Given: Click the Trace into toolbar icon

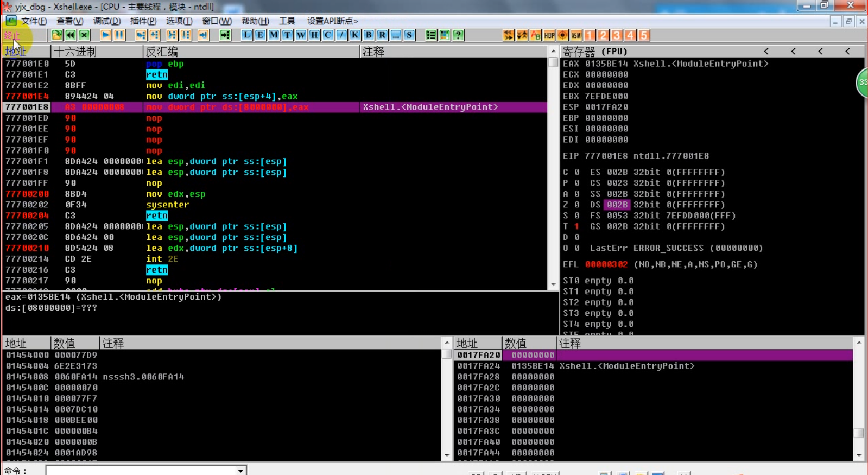Looking at the screenshot, I should point(172,35).
